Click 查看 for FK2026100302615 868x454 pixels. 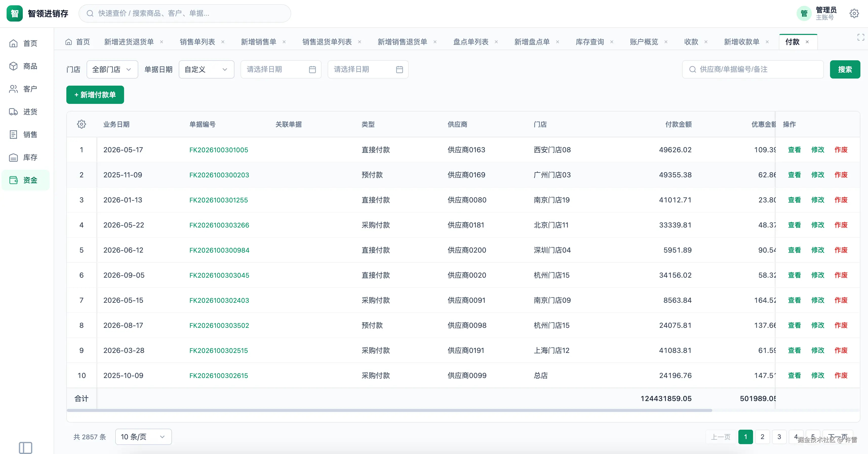pos(794,375)
